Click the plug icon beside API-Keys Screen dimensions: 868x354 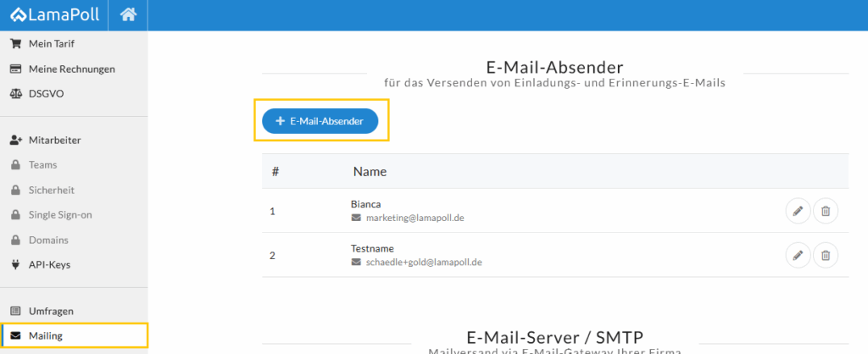coord(15,264)
